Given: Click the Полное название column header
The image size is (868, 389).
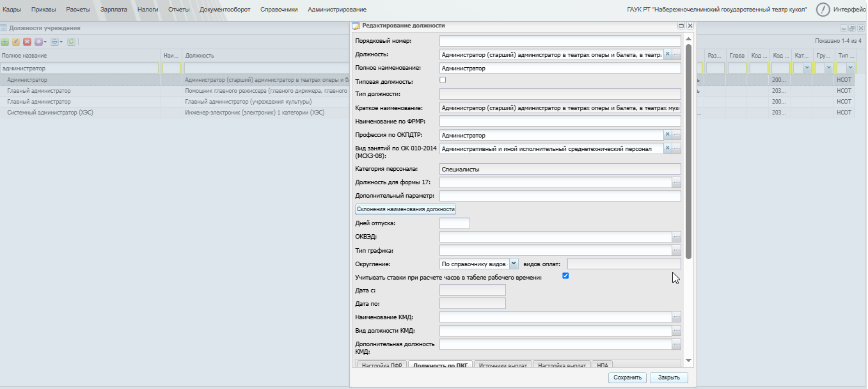Looking at the screenshot, I should (80, 56).
